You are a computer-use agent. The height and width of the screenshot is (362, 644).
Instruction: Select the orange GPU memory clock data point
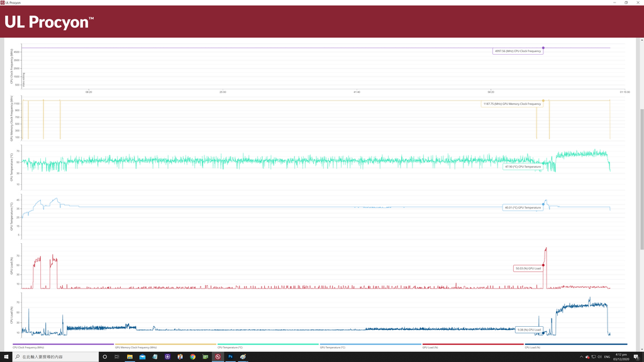(x=543, y=101)
